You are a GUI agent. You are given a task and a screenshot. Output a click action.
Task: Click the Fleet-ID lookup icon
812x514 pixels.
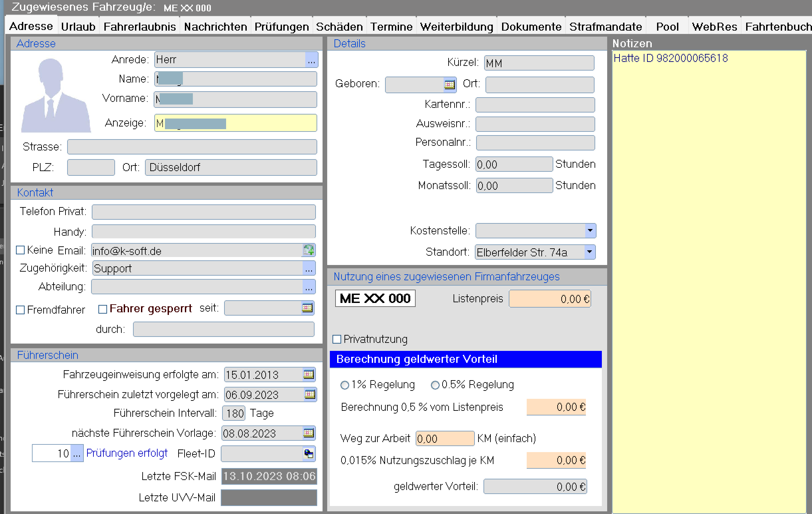(309, 453)
